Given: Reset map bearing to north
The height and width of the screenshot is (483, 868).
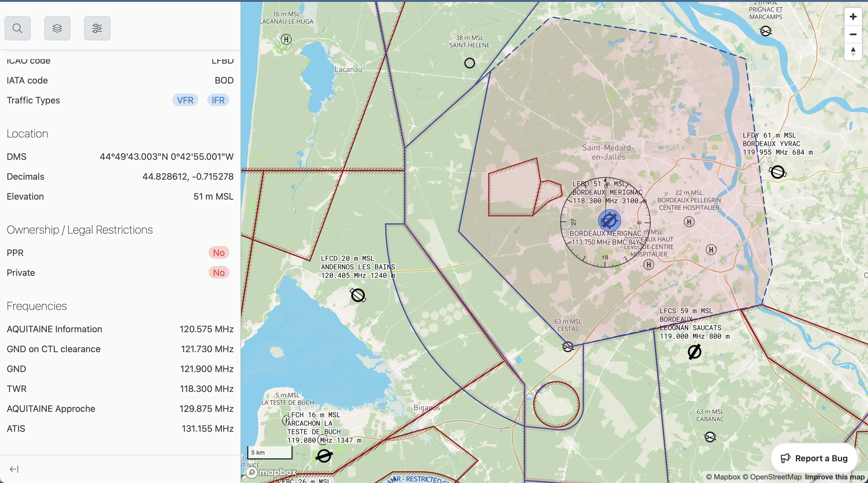Looking at the screenshot, I should tap(853, 52).
